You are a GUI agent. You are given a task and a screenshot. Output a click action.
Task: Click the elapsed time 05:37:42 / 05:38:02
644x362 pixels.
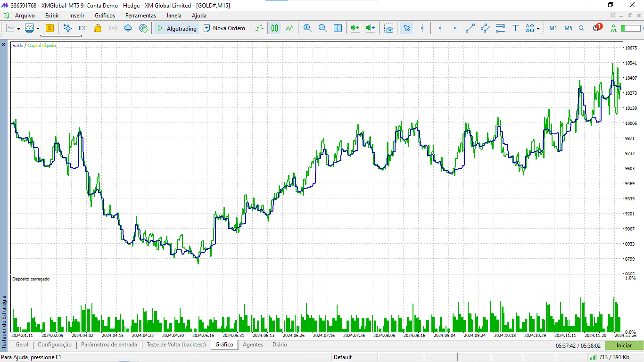(x=578, y=346)
